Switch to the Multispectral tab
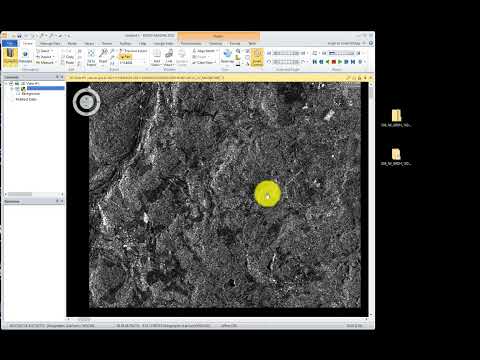Image resolution: width=480 pixels, height=360 pixels. [x=191, y=43]
